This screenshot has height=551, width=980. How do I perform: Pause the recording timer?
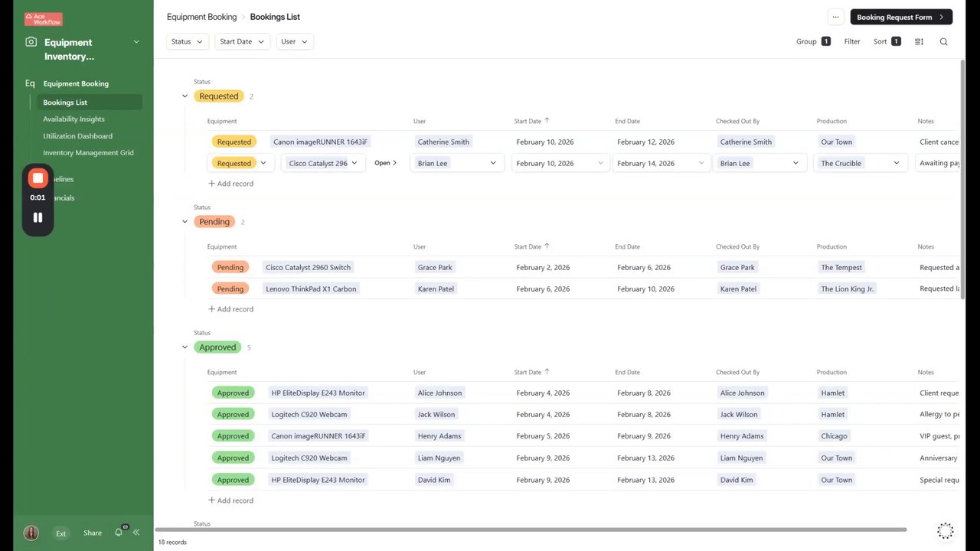tap(38, 217)
